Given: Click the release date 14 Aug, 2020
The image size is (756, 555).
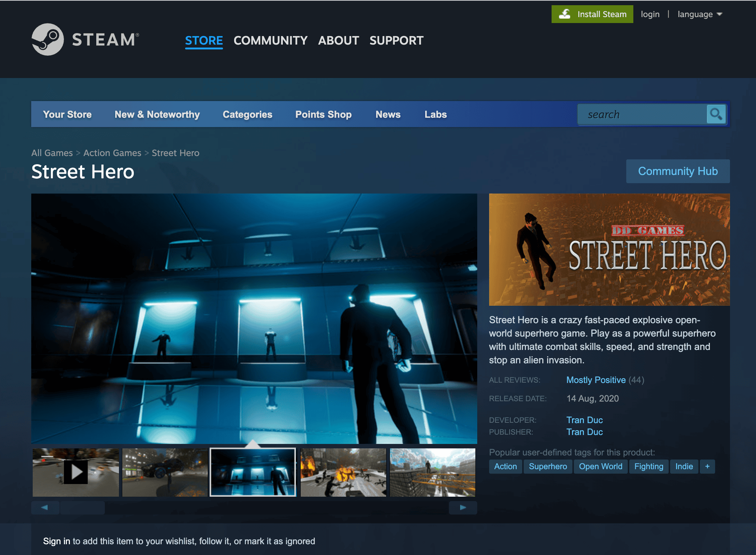Looking at the screenshot, I should (x=592, y=399).
